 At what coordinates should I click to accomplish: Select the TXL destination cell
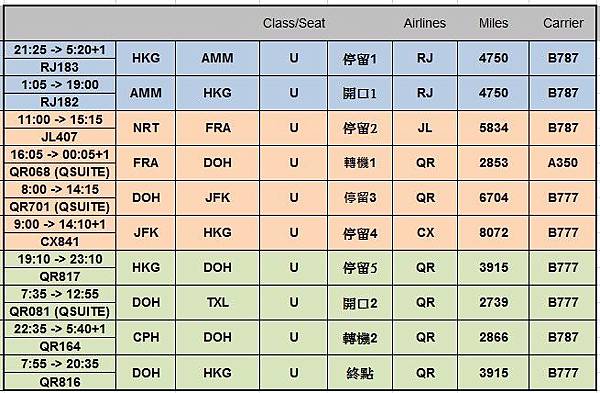pos(218,302)
